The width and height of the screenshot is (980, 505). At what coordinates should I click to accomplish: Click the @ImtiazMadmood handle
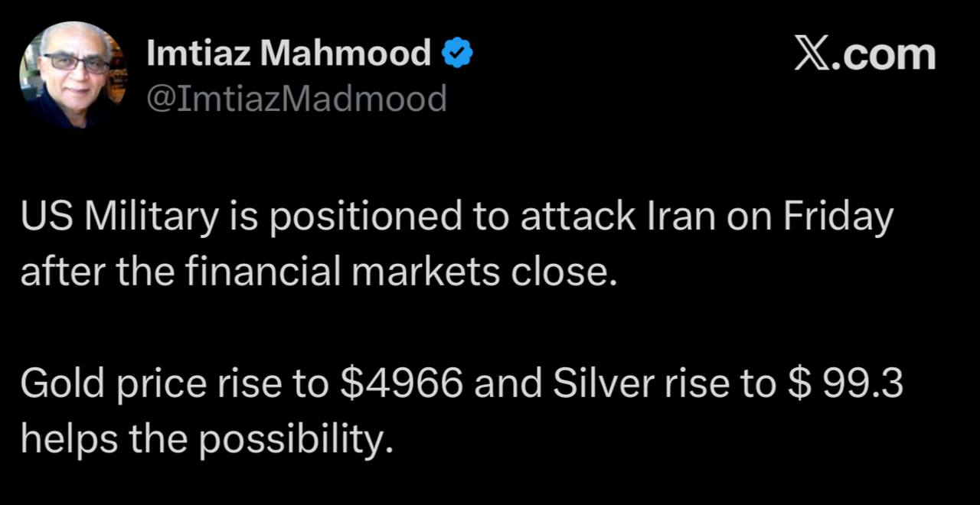click(x=296, y=99)
